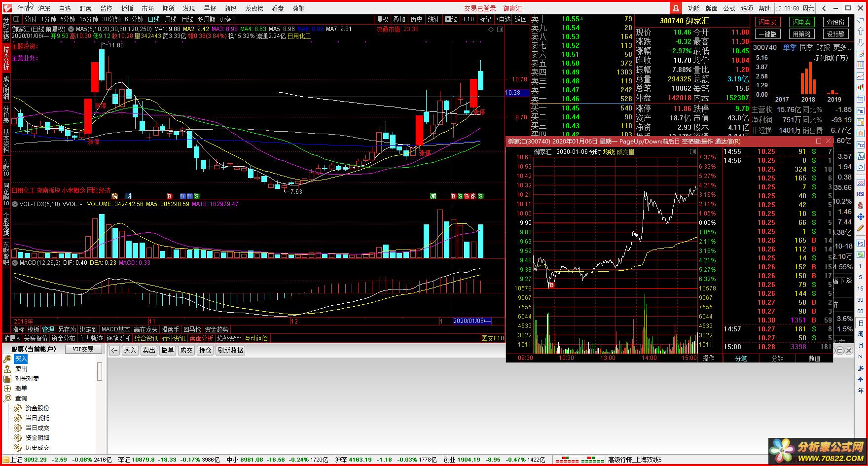Click the 图文F10 link at bottom right of chart
Screen dimensions: 868x466
[x=492, y=338]
